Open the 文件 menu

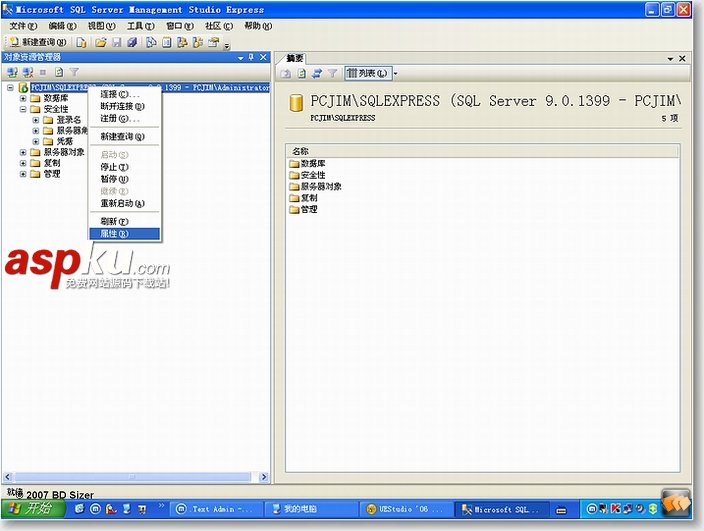tap(23, 26)
